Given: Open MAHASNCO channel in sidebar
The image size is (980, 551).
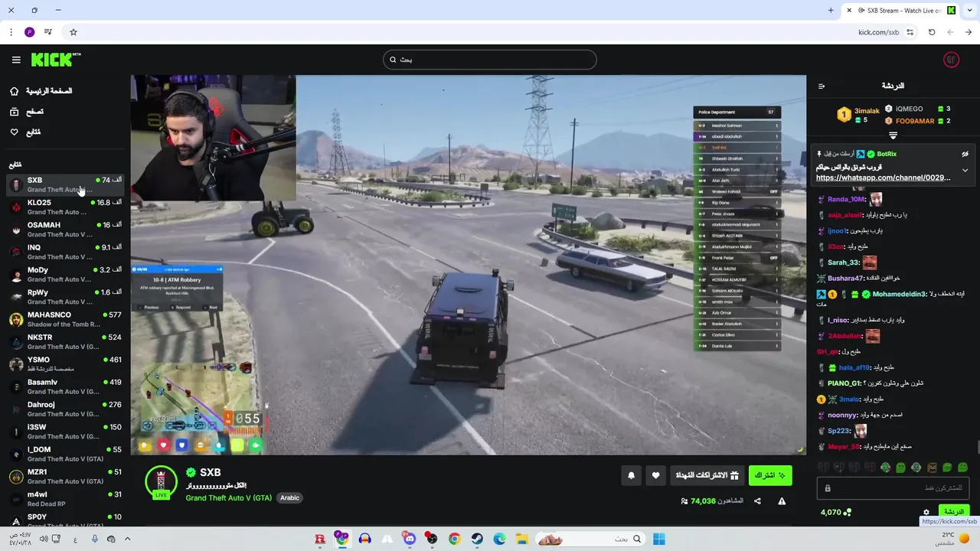Looking at the screenshot, I should 65,319.
